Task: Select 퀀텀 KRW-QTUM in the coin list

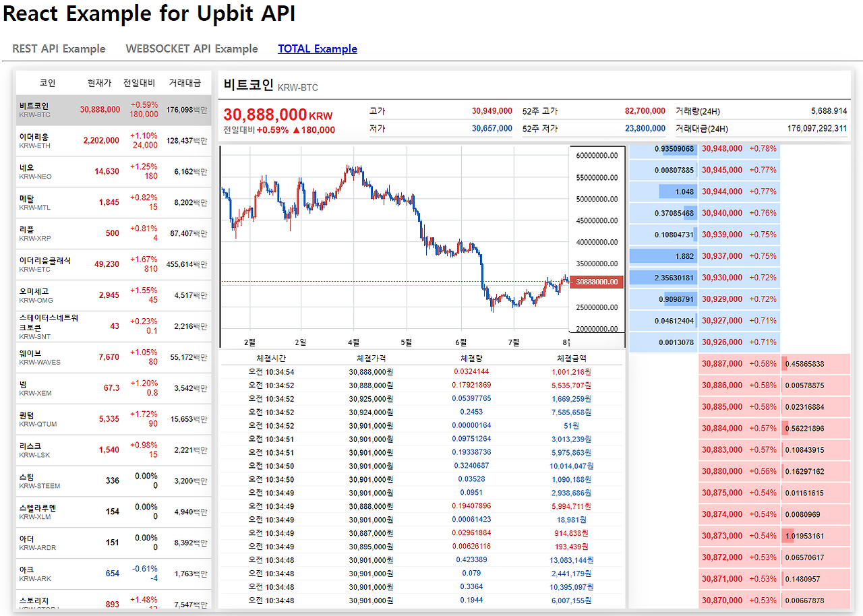Action: coord(113,418)
